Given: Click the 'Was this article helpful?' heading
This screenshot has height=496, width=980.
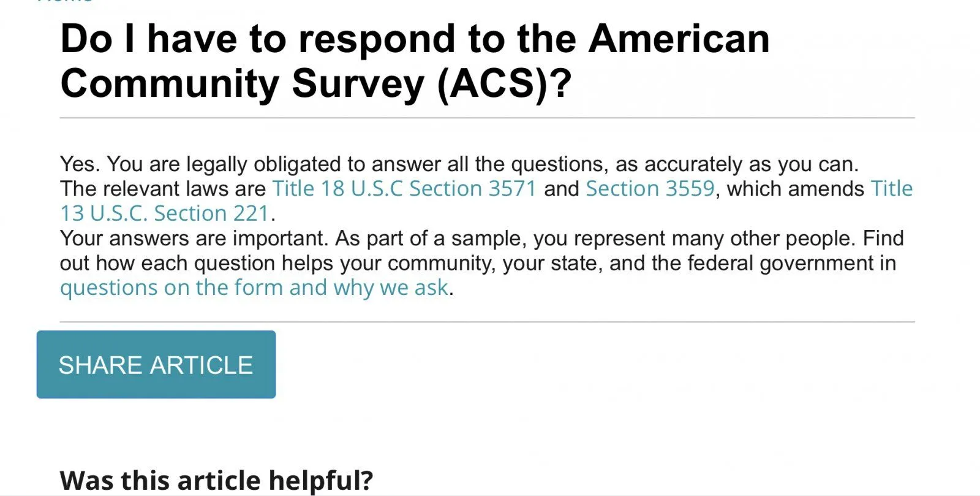Looking at the screenshot, I should [216, 480].
